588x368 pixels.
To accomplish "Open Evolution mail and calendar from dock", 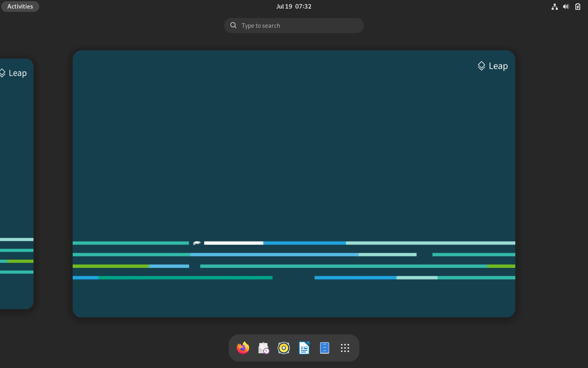I will tap(263, 348).
